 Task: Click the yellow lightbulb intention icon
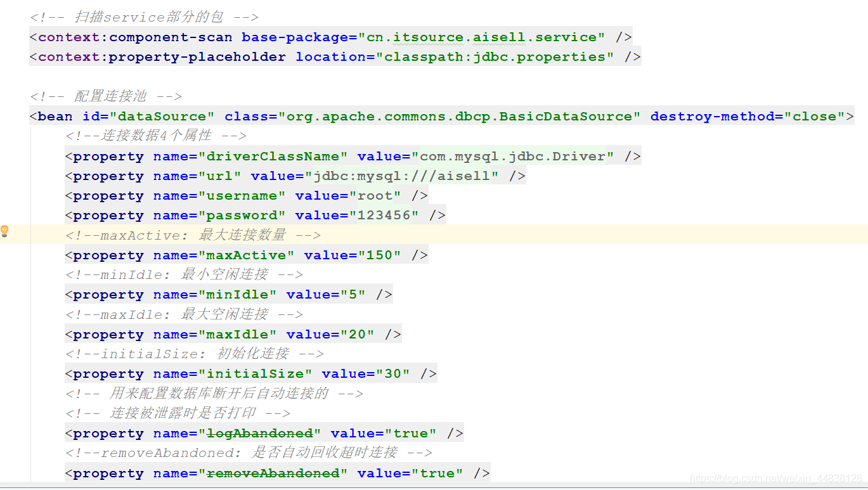(x=4, y=231)
